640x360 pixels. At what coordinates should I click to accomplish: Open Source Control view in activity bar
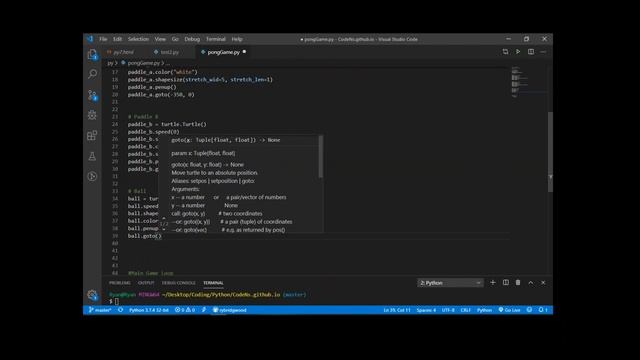pos(93,95)
